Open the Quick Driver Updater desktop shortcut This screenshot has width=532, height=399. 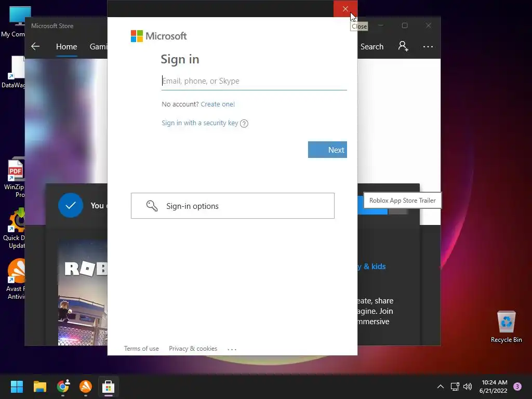[x=15, y=229]
